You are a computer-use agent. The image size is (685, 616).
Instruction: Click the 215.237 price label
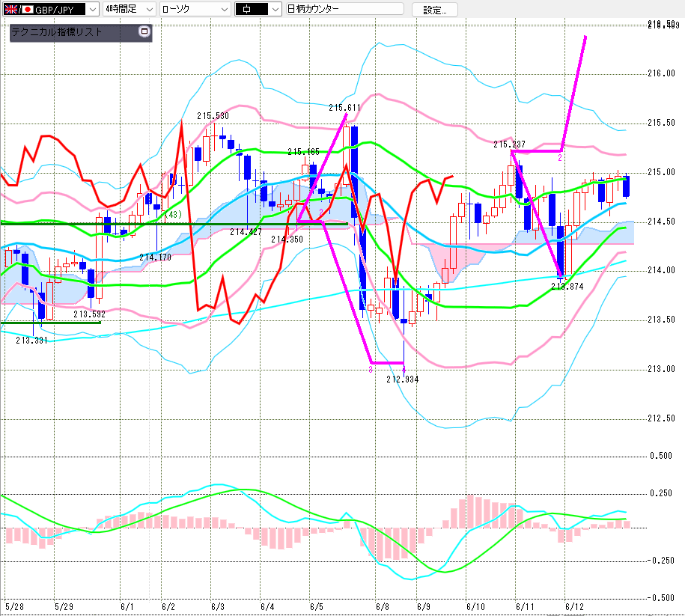509,144
